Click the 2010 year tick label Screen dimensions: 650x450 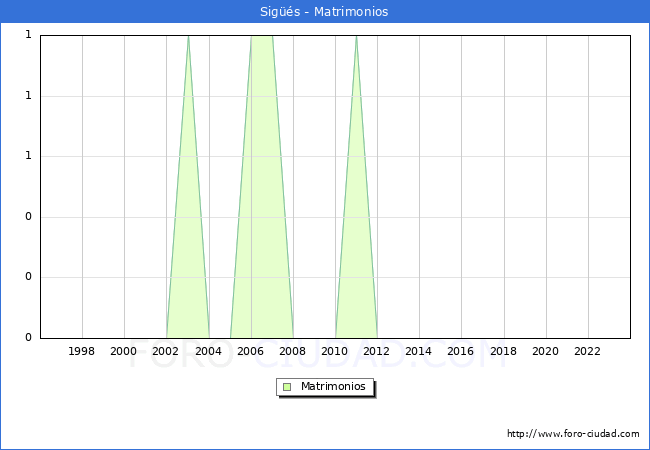pos(335,352)
